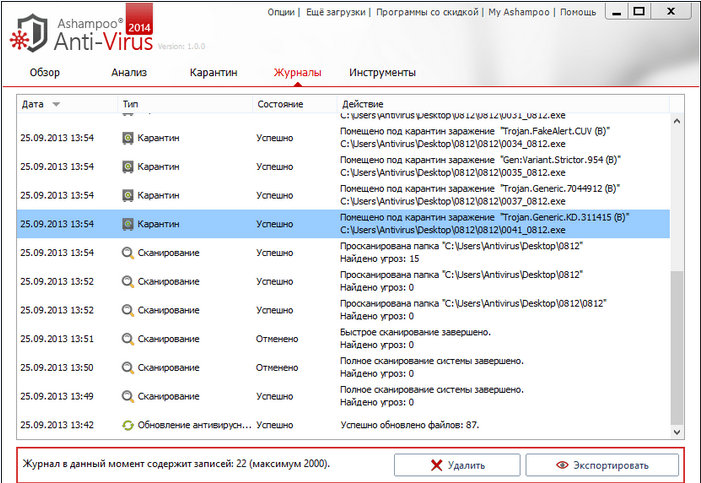Select the row with Trojan.Generic.7044912 (B)

click(x=343, y=195)
